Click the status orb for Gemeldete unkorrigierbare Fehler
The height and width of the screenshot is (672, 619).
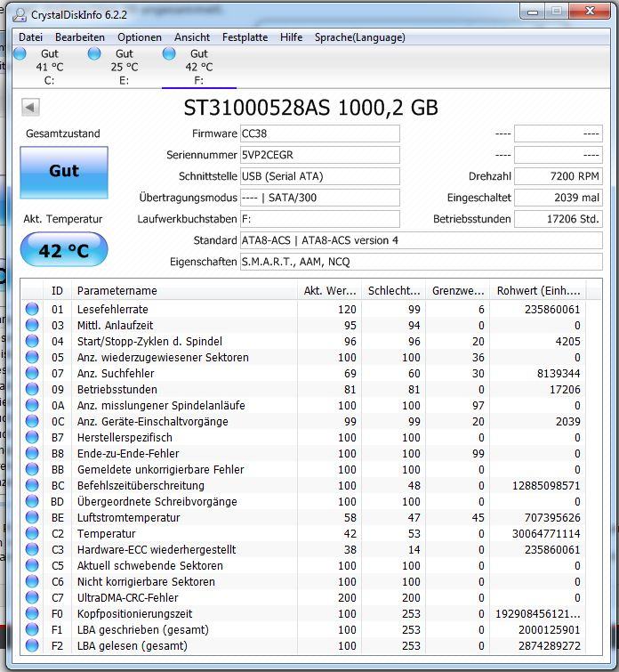coord(32,469)
